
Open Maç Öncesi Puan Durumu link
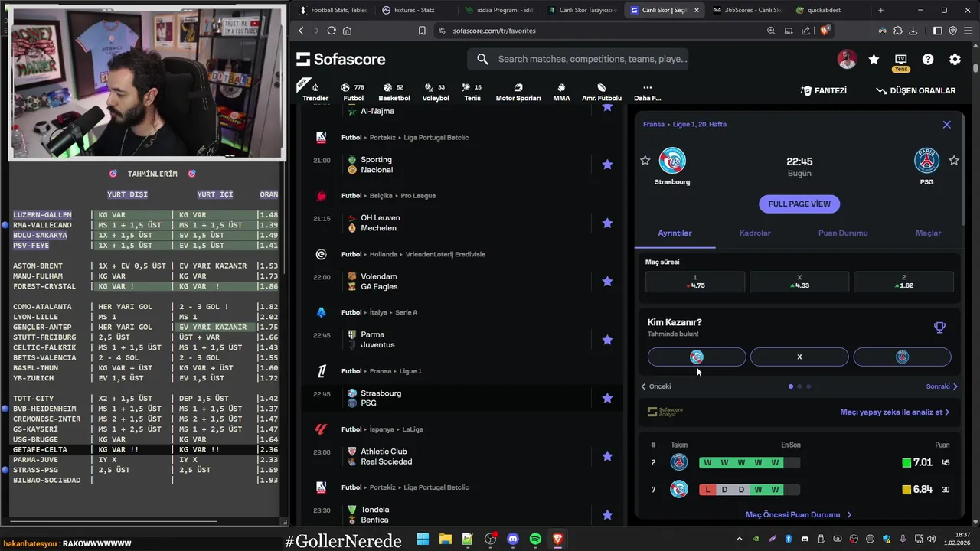[x=799, y=515]
